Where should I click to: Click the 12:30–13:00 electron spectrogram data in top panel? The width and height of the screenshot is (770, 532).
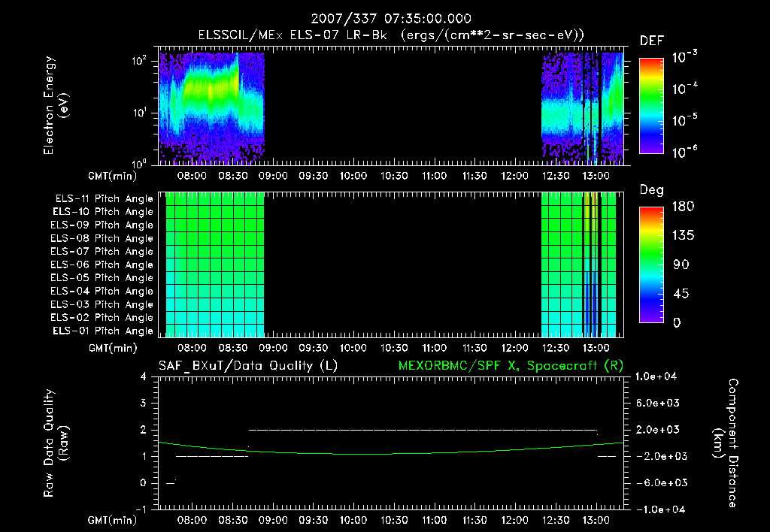583,108
